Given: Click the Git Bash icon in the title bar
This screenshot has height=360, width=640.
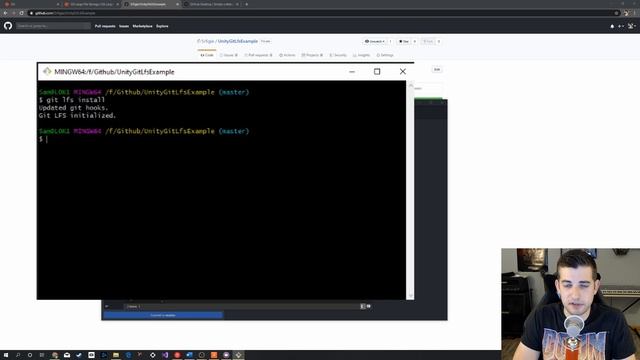Looking at the screenshot, I should (x=47, y=71).
